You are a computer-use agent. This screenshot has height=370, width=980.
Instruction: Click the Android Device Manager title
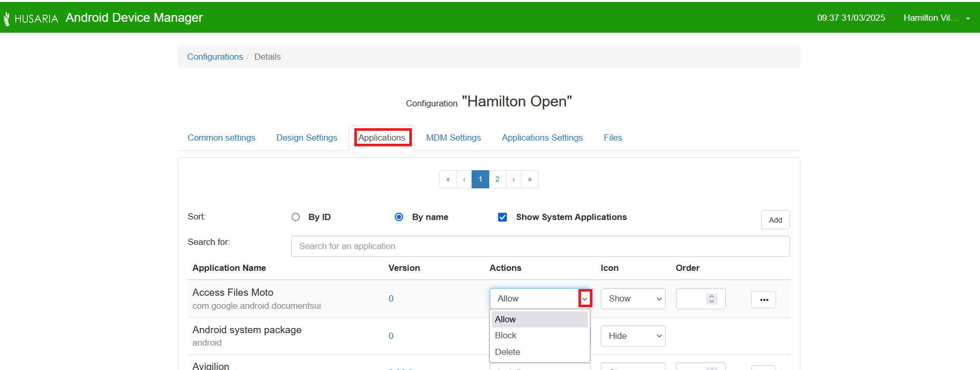(134, 18)
